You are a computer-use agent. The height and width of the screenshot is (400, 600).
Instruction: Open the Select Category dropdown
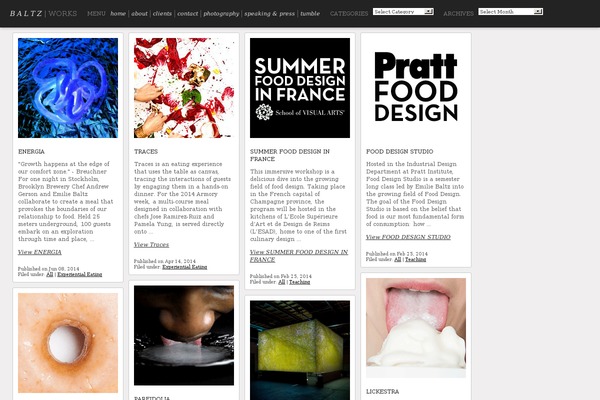pos(403,12)
